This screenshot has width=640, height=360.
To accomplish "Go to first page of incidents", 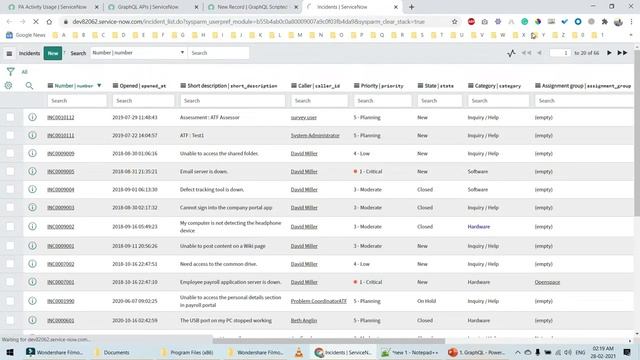I will coord(527,53).
